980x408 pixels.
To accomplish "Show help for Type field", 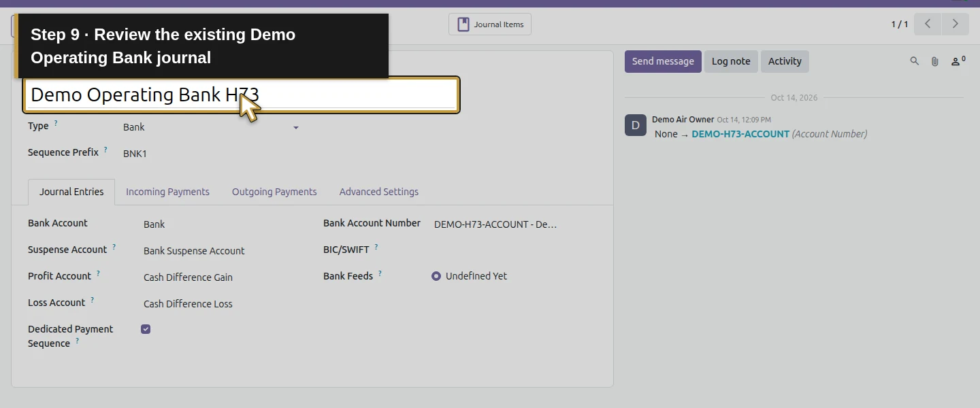I will click(x=56, y=124).
